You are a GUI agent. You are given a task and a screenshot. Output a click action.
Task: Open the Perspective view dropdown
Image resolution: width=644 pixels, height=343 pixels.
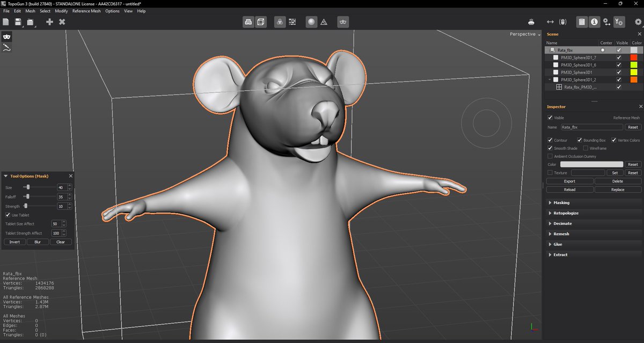(x=525, y=34)
